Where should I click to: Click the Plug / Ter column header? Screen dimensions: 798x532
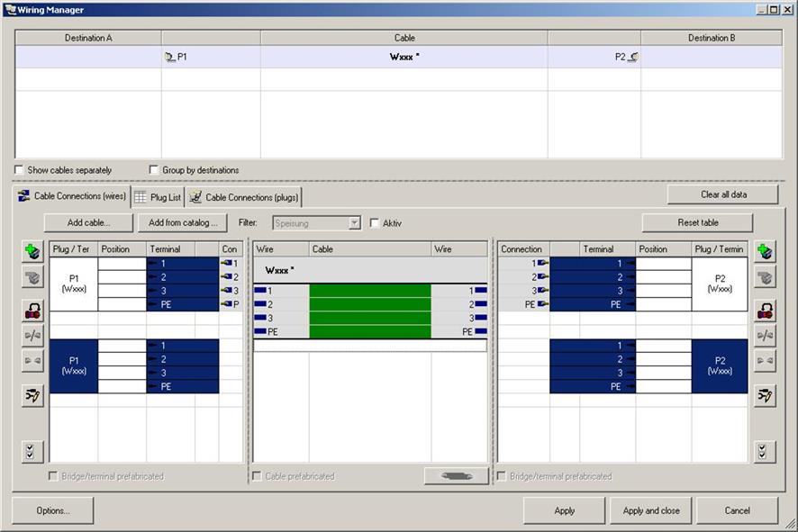point(73,249)
